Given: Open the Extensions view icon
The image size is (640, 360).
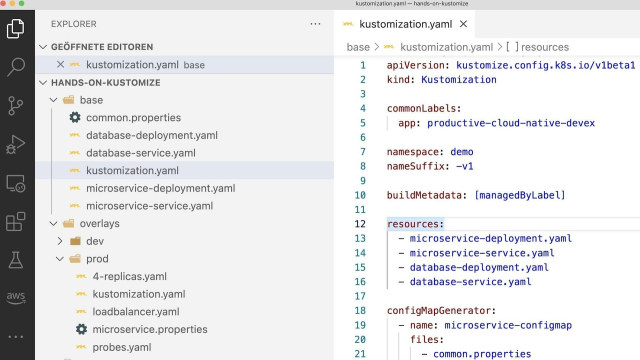Looking at the screenshot, I should [x=16, y=222].
